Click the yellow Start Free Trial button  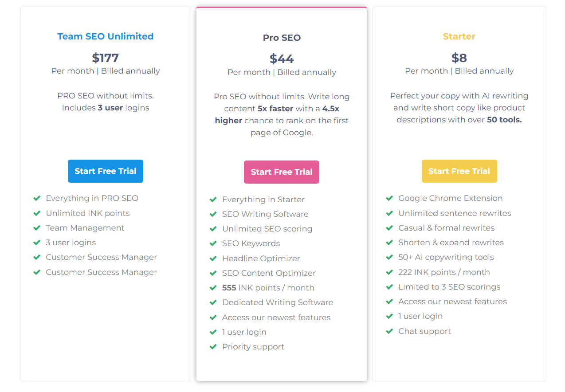(x=459, y=171)
